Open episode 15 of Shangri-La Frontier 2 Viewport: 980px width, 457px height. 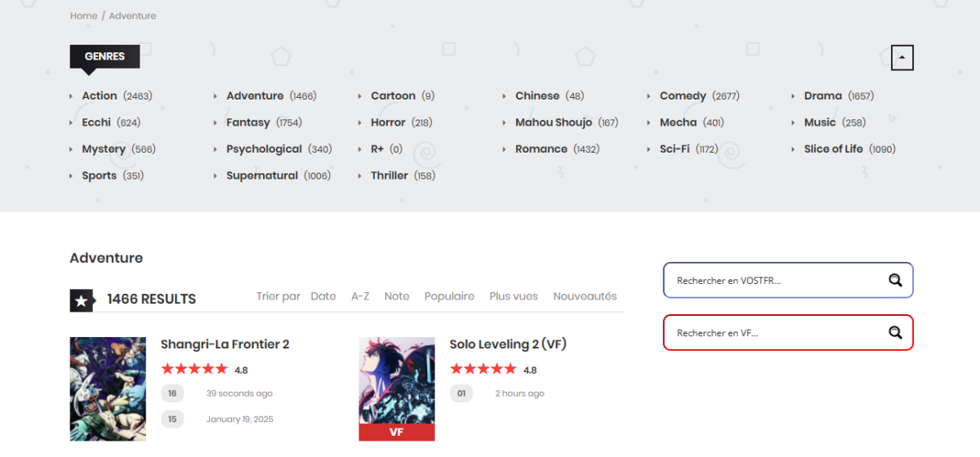tap(172, 419)
